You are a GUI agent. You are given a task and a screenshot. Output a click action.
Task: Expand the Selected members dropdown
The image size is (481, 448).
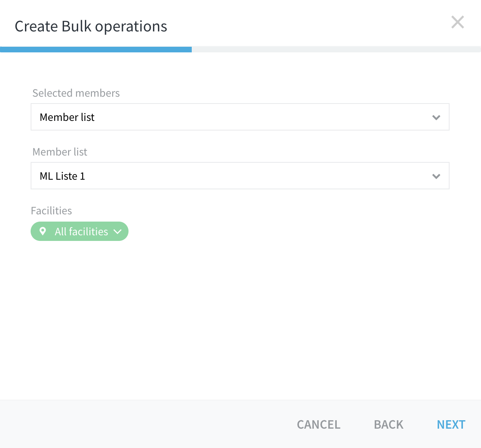point(240,117)
